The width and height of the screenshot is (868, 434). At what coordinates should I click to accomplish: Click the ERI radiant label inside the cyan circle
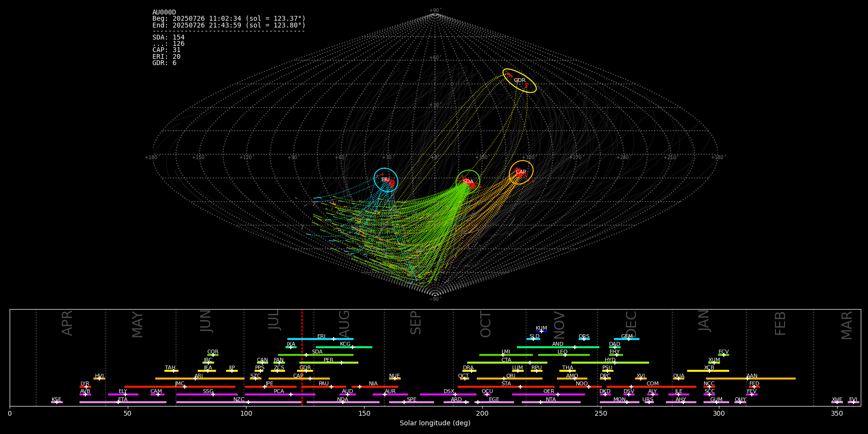pyautogui.click(x=385, y=180)
